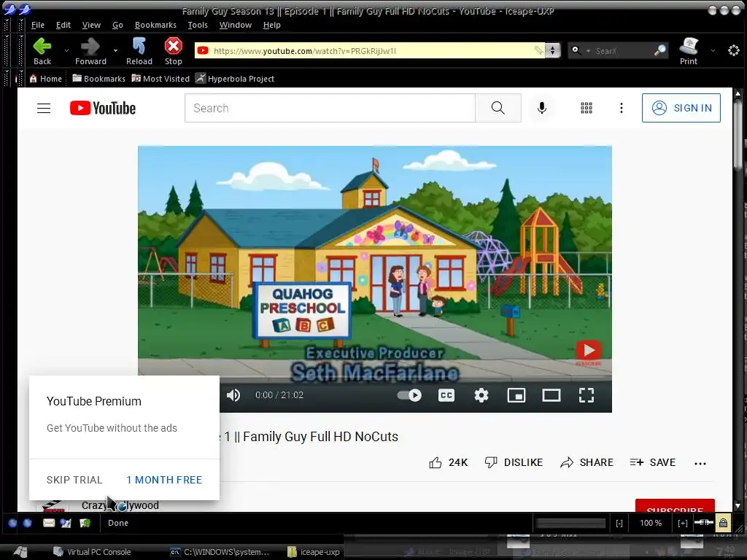Click SAVE to playlist button

(653, 462)
